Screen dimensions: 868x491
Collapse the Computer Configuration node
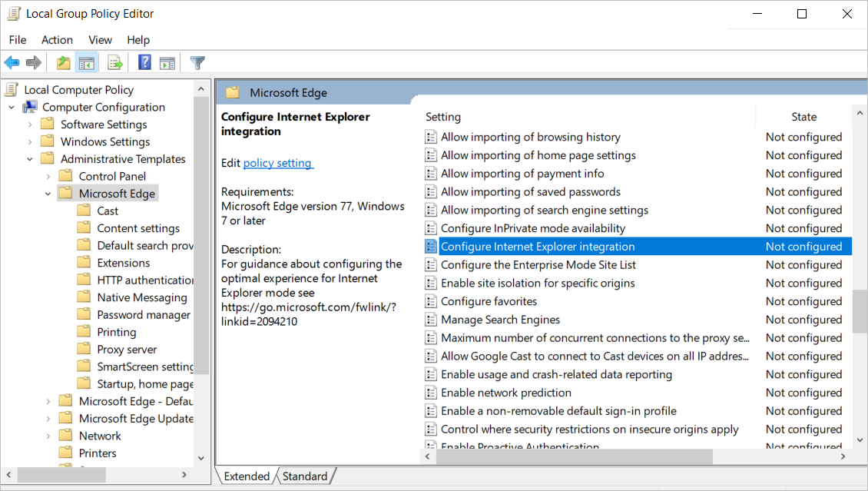(x=12, y=108)
